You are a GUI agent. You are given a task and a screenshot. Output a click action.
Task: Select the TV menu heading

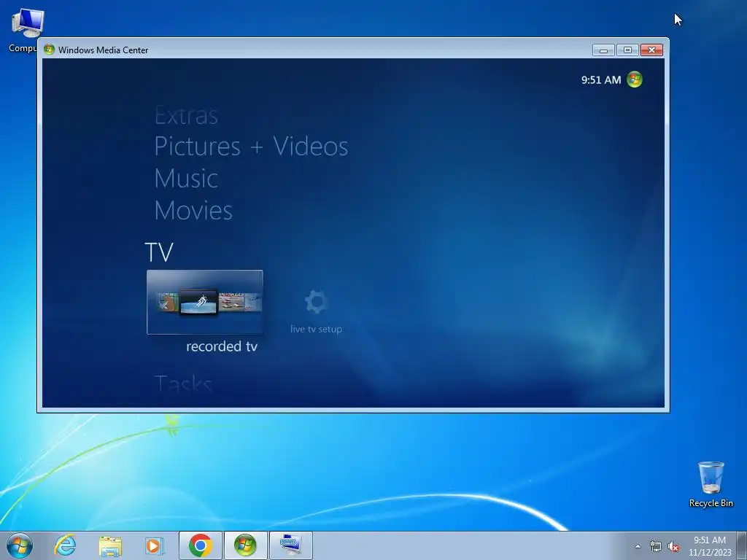pos(158,252)
